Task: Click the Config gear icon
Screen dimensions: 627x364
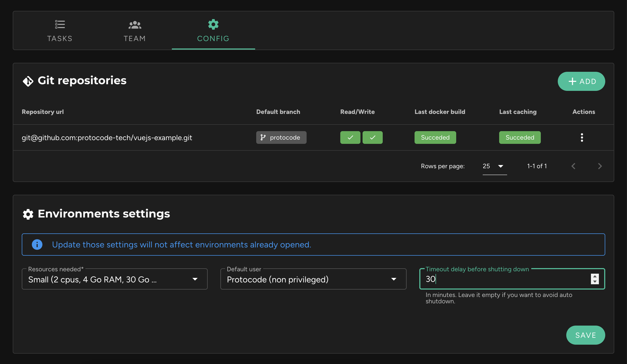Action: point(213,24)
